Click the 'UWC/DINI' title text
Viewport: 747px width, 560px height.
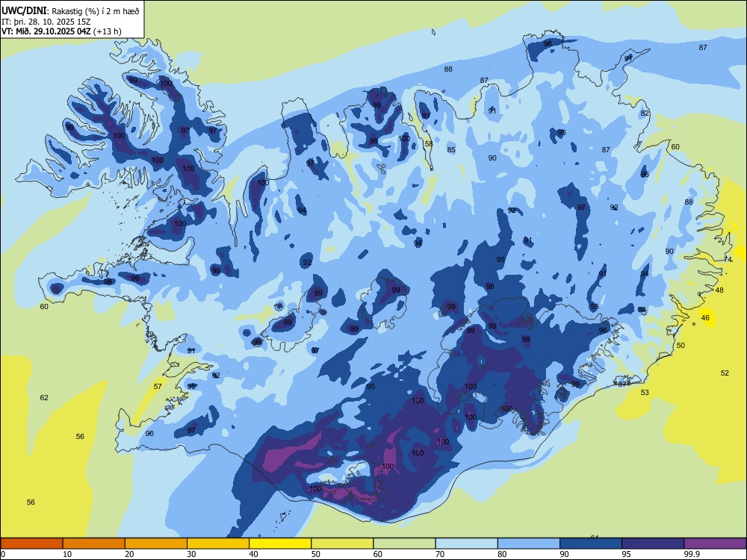click(x=24, y=11)
